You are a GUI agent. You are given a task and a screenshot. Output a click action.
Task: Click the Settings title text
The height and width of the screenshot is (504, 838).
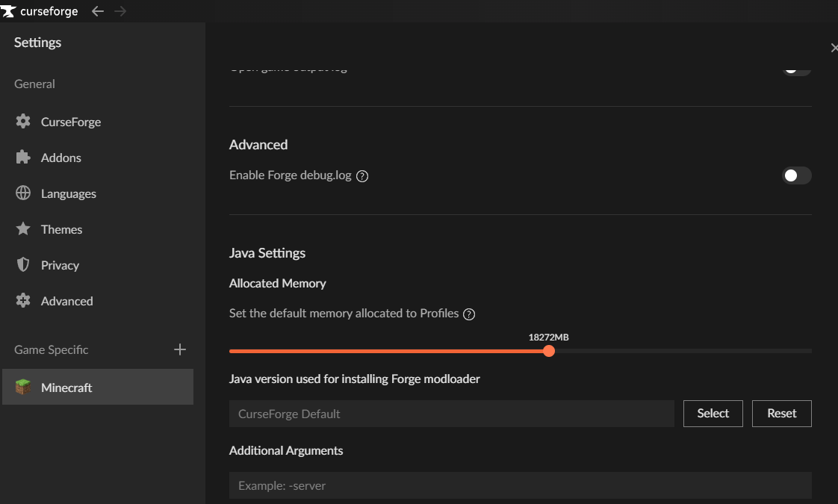37,43
